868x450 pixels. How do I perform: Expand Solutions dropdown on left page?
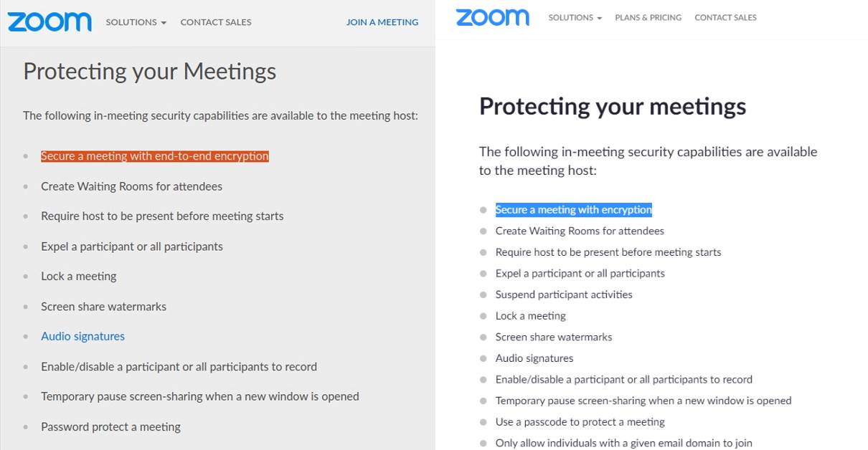point(136,22)
